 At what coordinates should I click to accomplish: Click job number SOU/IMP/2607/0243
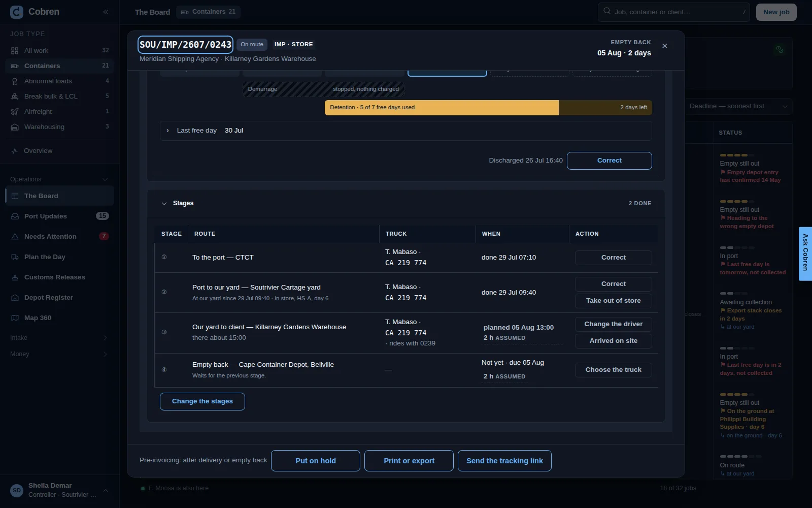click(x=185, y=45)
